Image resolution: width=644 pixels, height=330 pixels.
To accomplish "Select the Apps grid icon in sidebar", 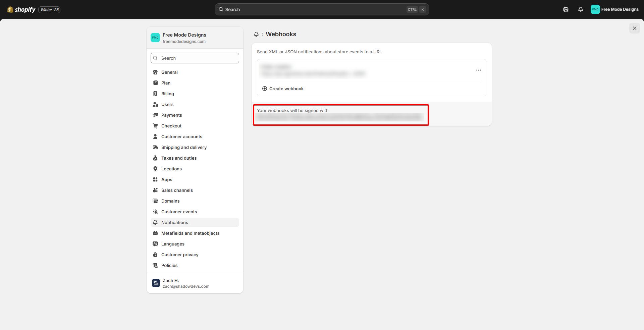I will point(155,179).
